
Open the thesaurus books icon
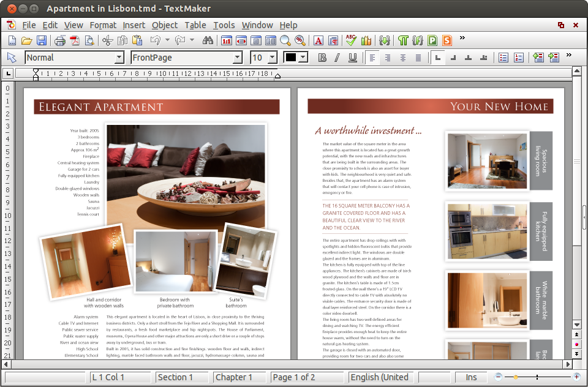coord(366,40)
